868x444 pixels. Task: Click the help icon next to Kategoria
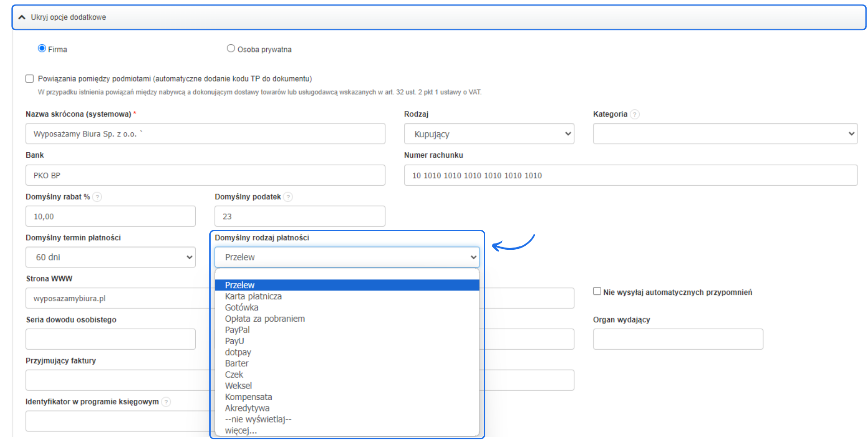coord(635,114)
